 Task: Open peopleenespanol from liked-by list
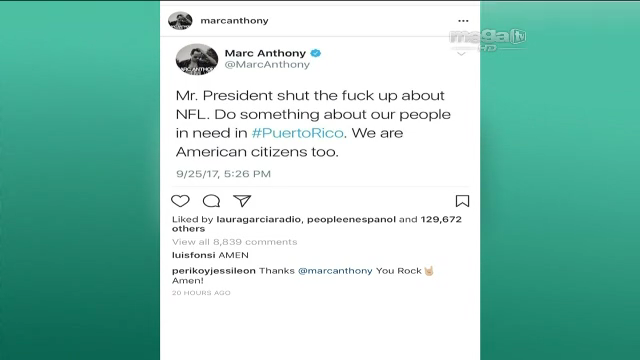coord(351,220)
